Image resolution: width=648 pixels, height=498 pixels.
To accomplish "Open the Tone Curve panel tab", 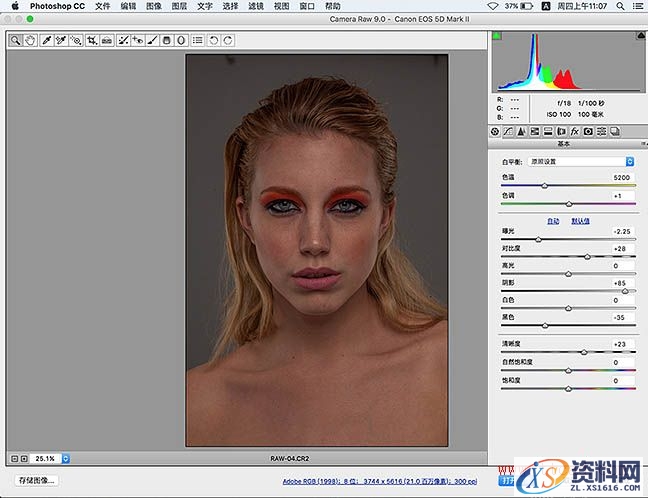I will (509, 131).
